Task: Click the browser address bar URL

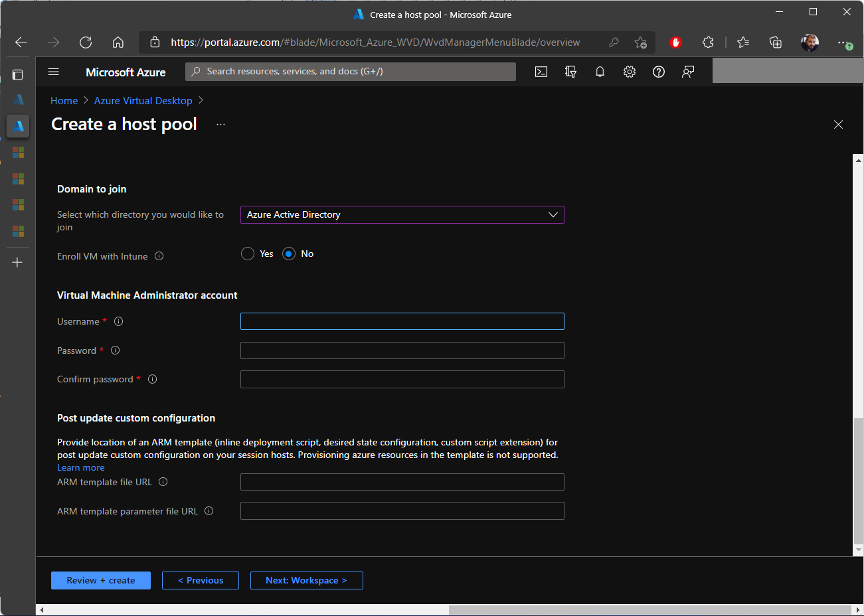Action: [375, 42]
